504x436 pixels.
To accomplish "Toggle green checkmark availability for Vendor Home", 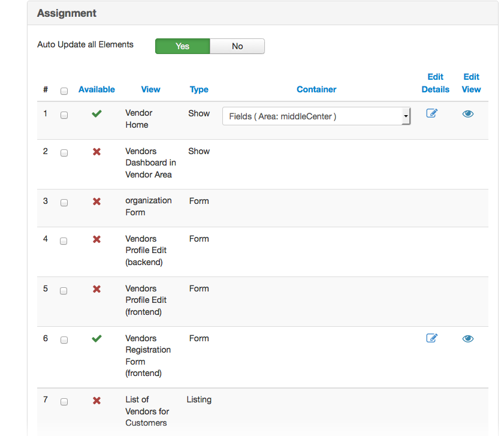I will [96, 113].
